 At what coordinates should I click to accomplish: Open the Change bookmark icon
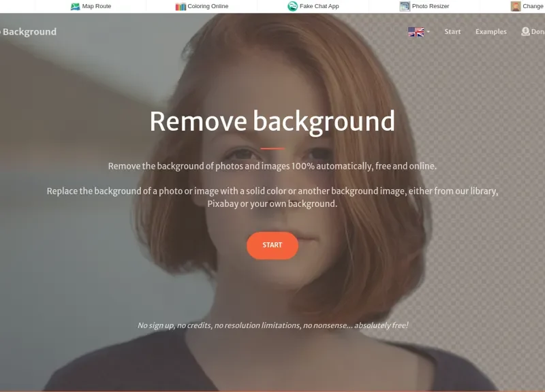click(514, 5)
